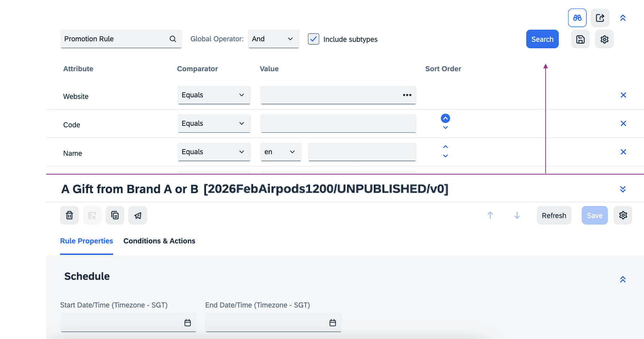Image resolution: width=644 pixels, height=339 pixels.
Task: Remove the Website attribute row
Action: coord(623,95)
